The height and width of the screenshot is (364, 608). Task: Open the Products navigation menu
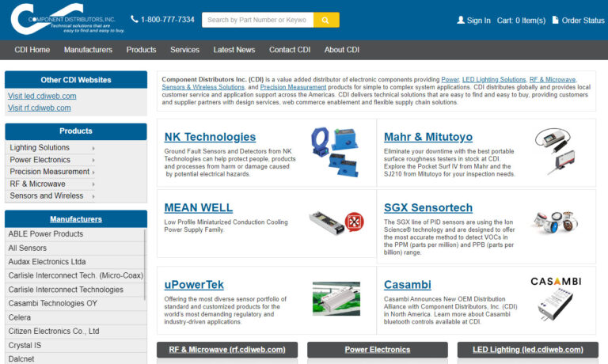pyautogui.click(x=141, y=50)
